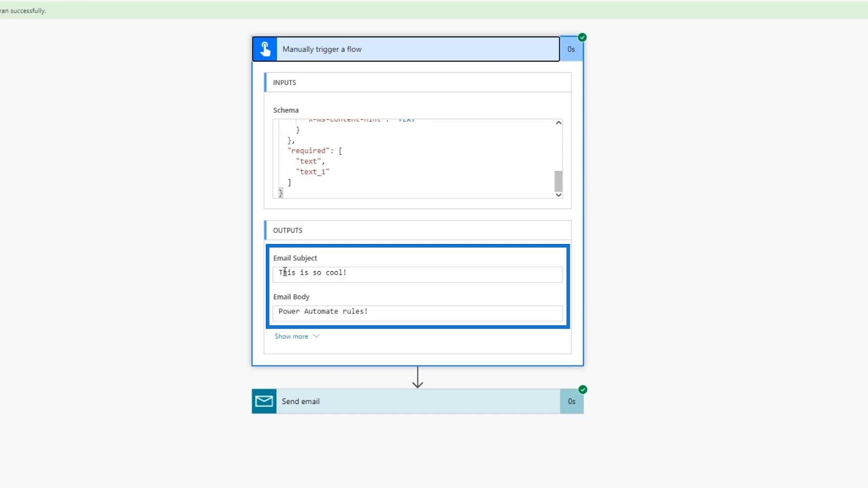Screen dimensions: 868x488
Task: Click the "ran successfully" notification text
Action: pyautogui.click(x=23, y=11)
